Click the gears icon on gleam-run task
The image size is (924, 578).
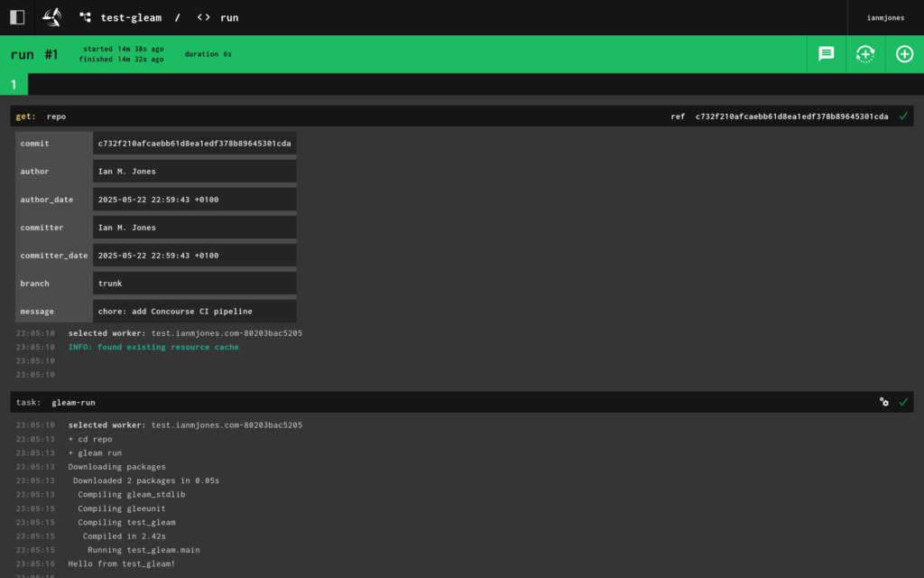pyautogui.click(x=884, y=402)
